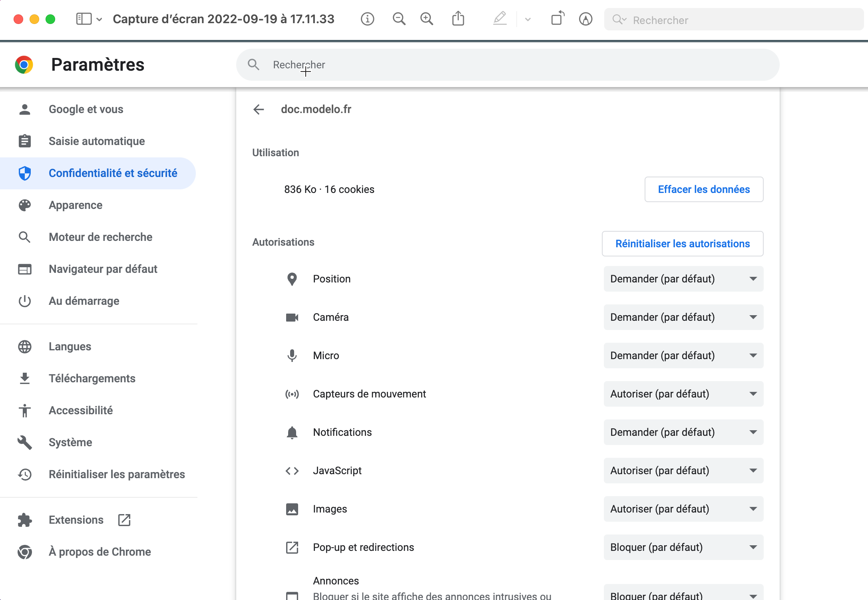Open Pop-up et redirections dropdown
Screen dimensions: 868x600
click(x=683, y=547)
